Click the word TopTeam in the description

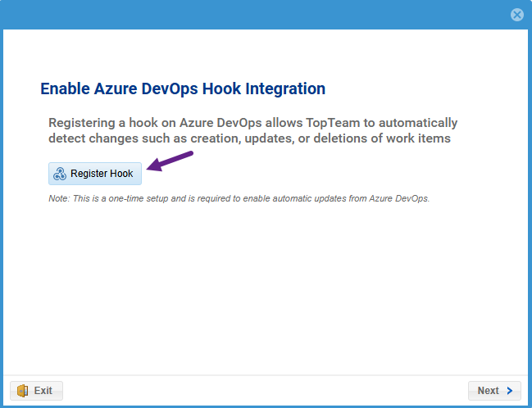pos(334,123)
